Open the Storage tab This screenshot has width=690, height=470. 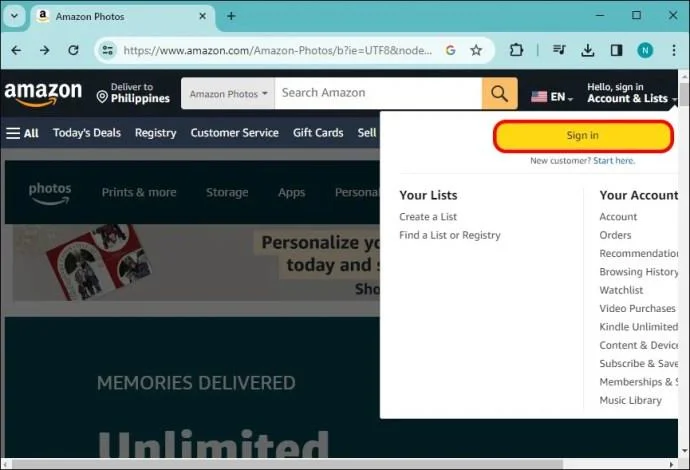(x=227, y=192)
